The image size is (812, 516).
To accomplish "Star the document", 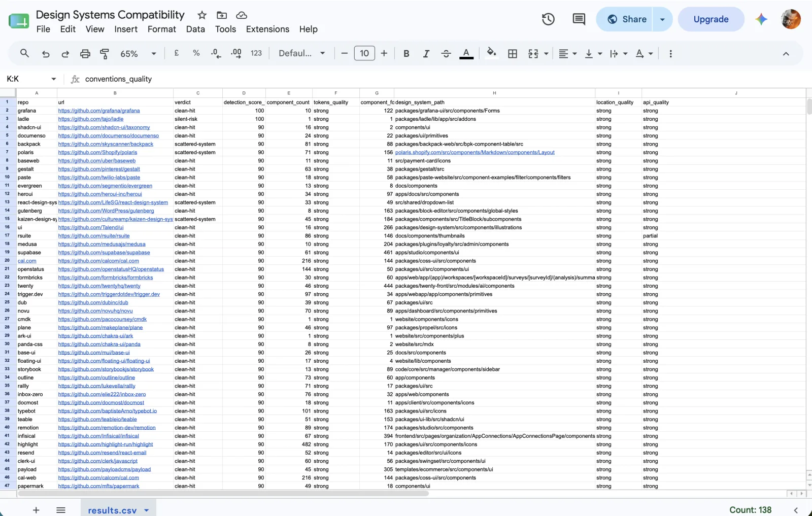I will 202,15.
